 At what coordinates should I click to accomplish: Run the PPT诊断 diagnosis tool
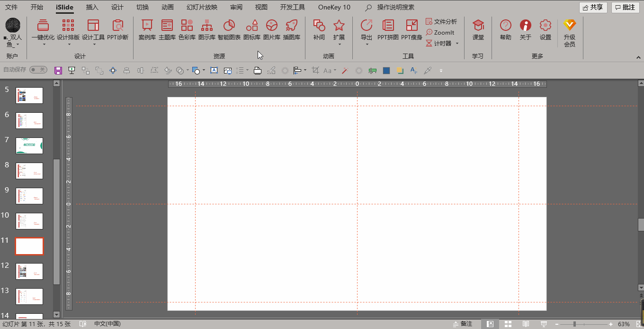118,30
